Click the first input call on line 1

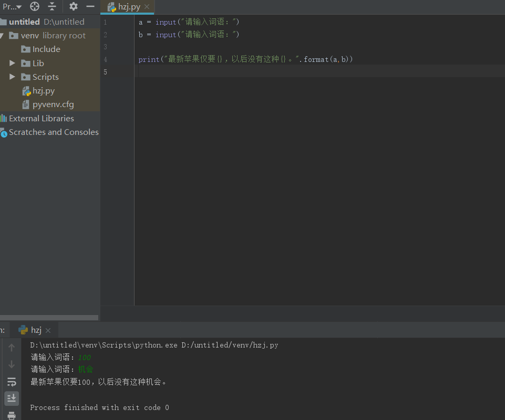[166, 22]
